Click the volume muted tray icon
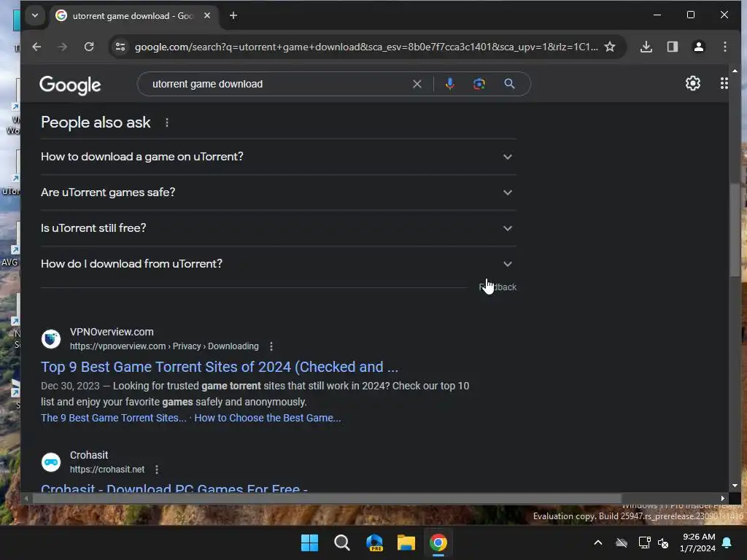Viewport: 747px width, 560px height. (663, 542)
